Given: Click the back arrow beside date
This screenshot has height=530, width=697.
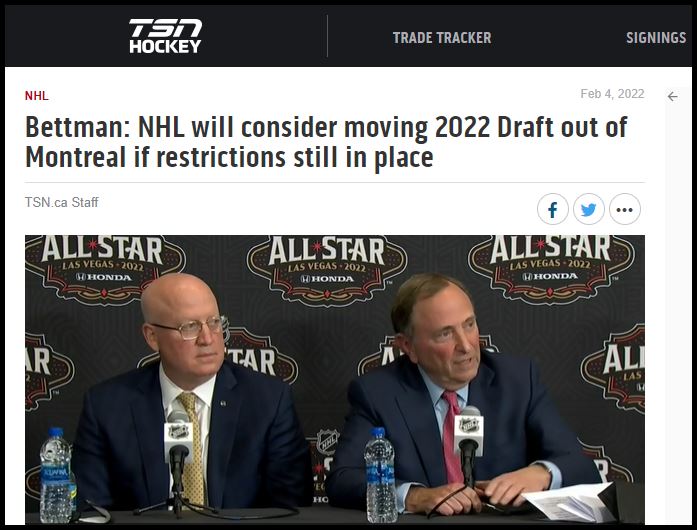Looking at the screenshot, I should tap(673, 96).
